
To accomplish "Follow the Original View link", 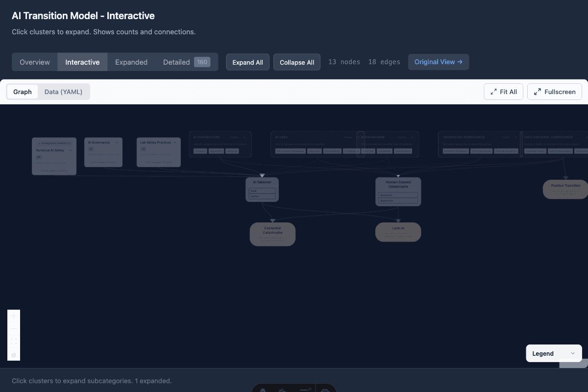I will pyautogui.click(x=438, y=62).
